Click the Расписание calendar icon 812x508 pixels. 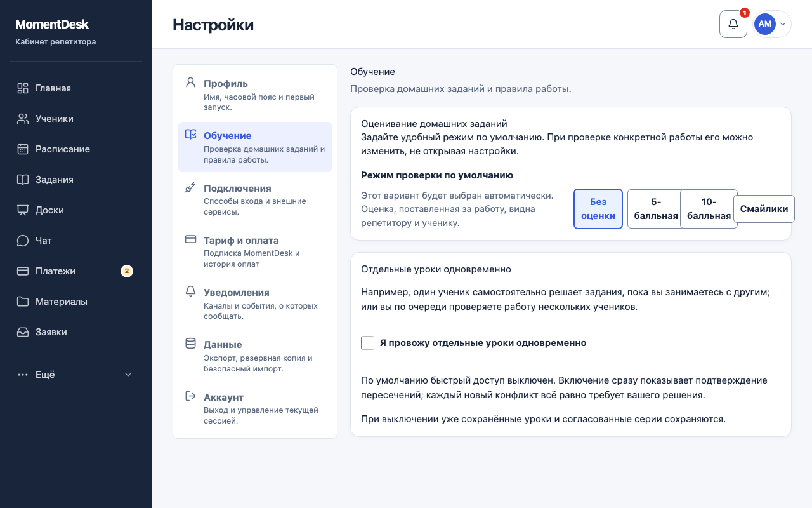point(23,149)
